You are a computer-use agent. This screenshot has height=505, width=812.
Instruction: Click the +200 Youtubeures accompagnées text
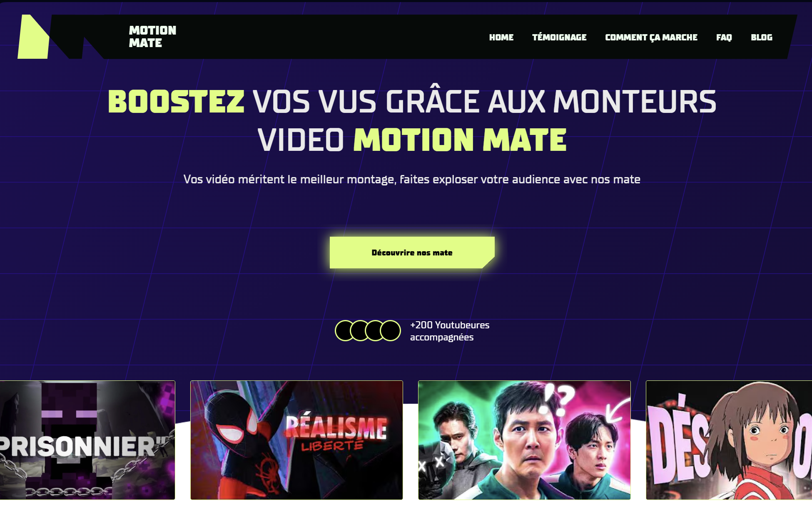[x=450, y=331]
